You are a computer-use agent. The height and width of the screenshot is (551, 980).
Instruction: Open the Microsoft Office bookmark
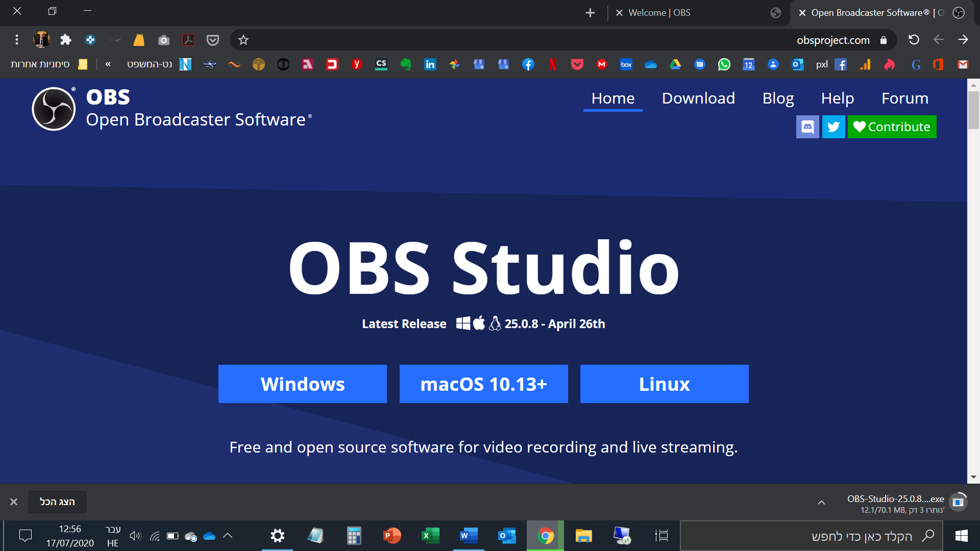[938, 64]
